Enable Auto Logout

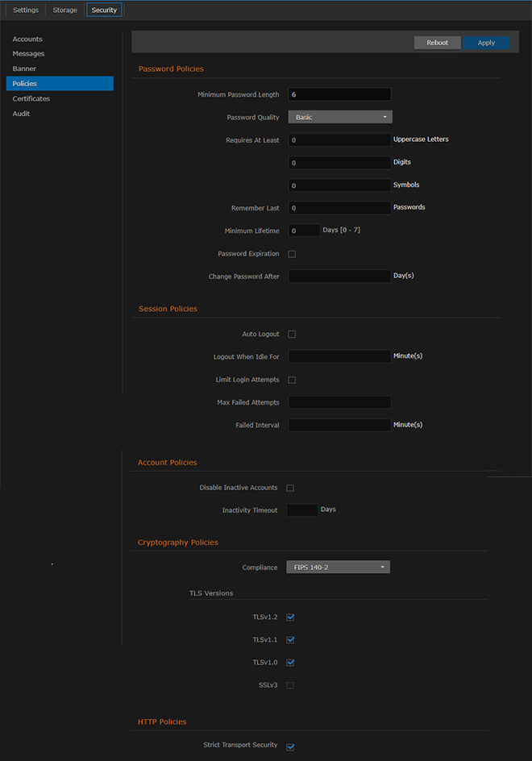point(291,334)
